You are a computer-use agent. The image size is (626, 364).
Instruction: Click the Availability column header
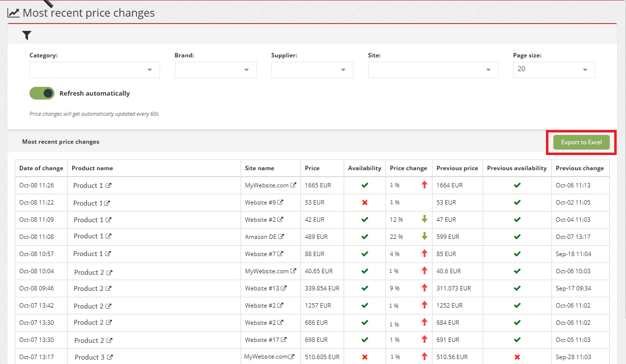[x=365, y=168]
